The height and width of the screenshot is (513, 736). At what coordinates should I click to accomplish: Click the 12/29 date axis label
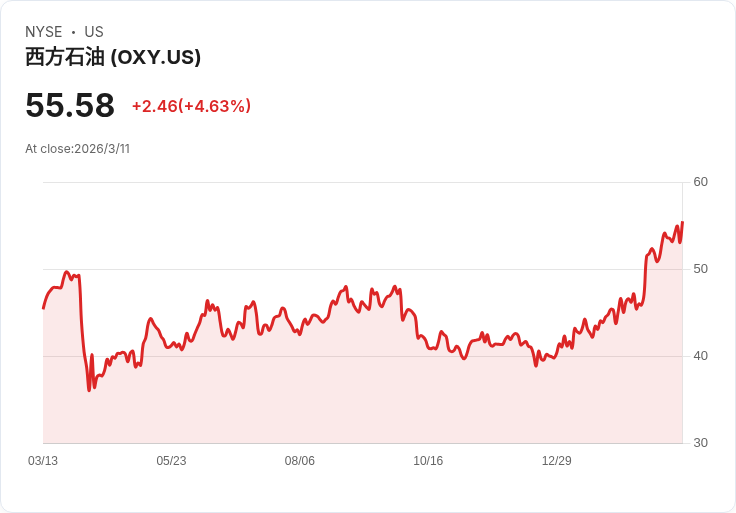coord(556,461)
